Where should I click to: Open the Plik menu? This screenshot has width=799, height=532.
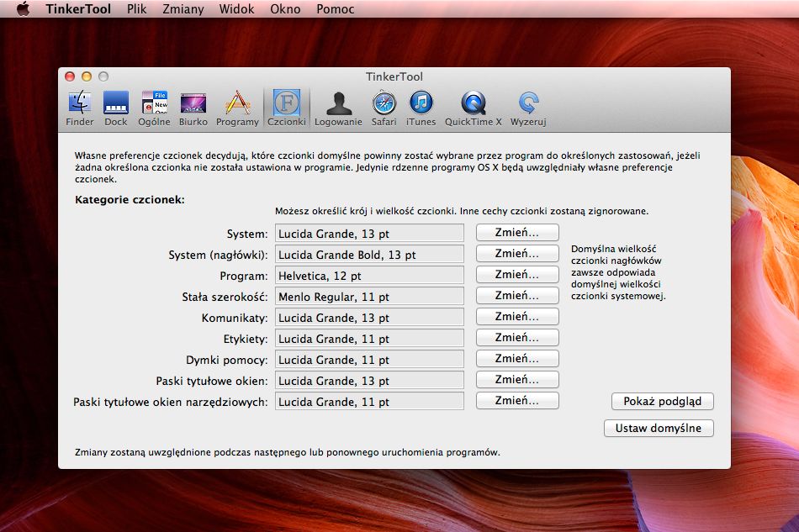pos(136,8)
